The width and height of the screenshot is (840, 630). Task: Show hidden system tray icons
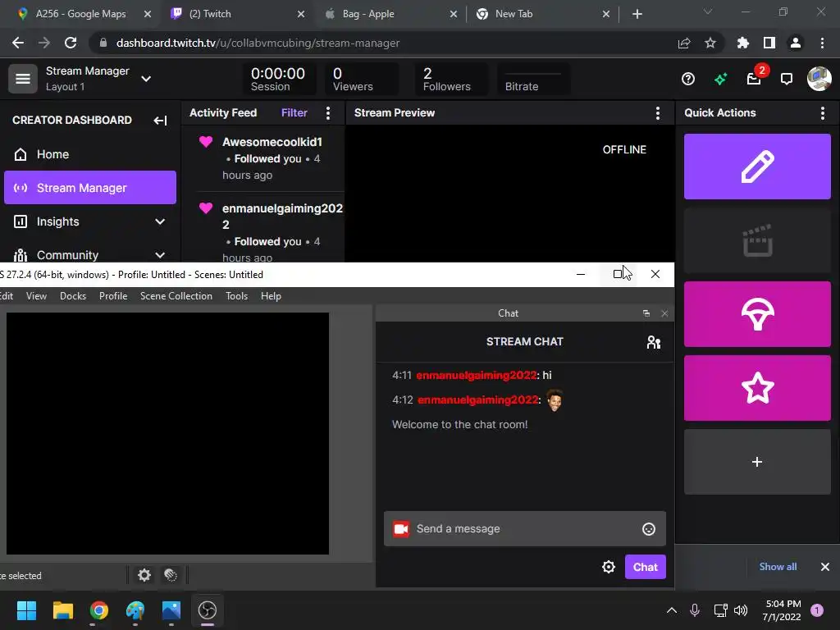pos(671,610)
